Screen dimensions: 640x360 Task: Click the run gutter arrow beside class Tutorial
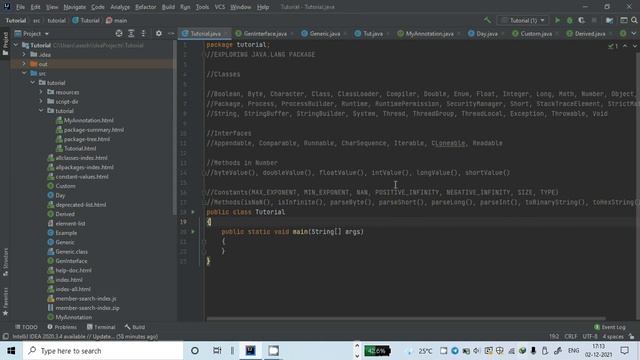point(193,212)
